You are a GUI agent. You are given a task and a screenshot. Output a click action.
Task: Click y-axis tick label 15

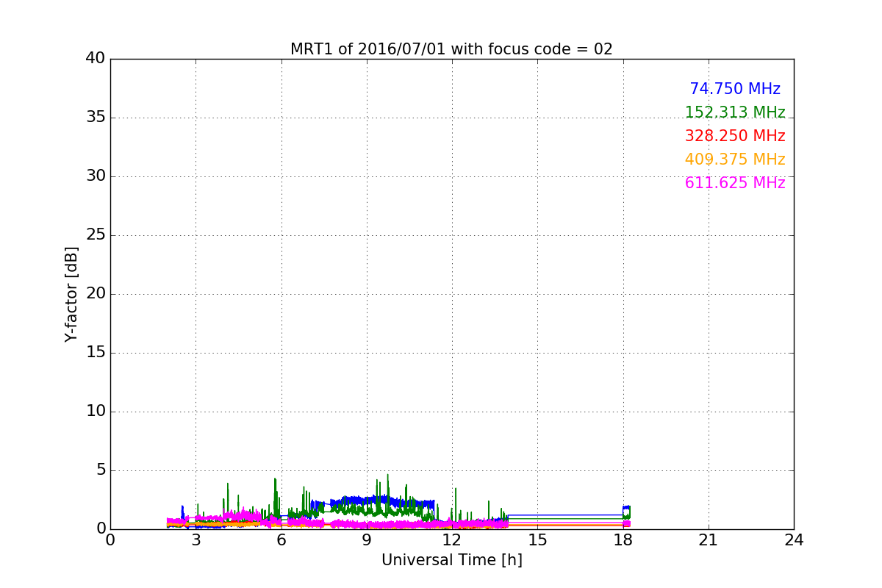point(96,353)
